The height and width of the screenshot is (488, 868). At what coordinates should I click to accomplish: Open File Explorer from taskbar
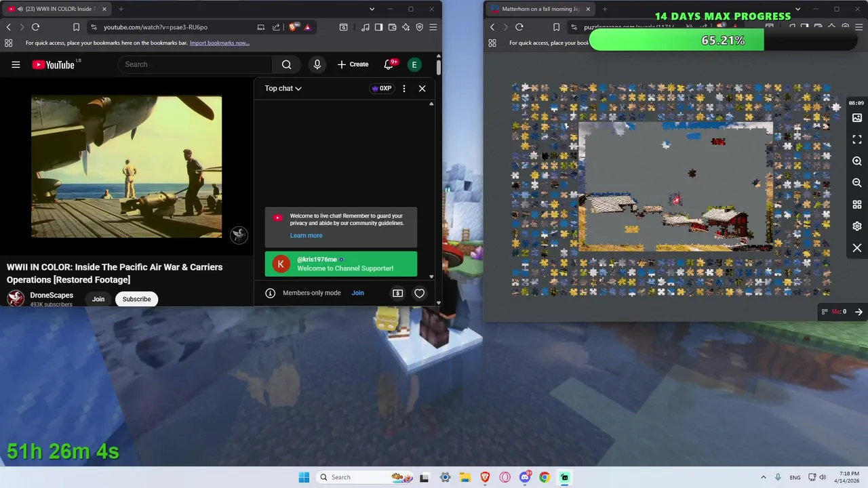point(465,477)
